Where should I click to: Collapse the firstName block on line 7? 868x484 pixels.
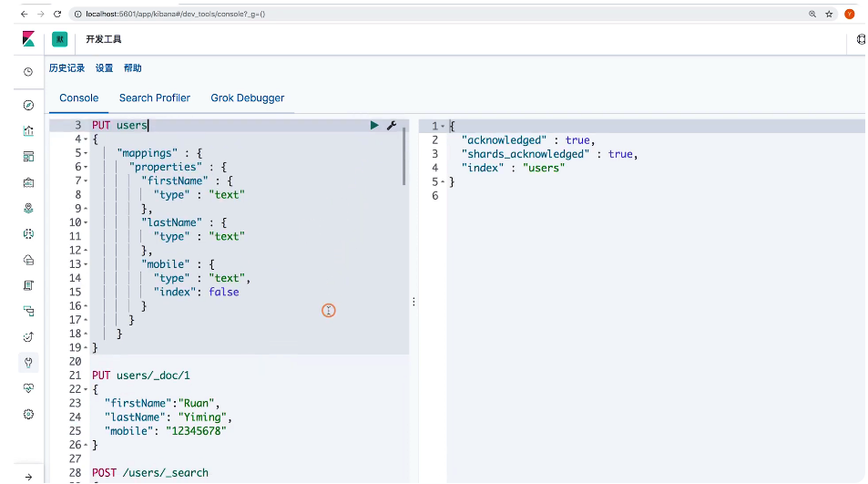[85, 181]
